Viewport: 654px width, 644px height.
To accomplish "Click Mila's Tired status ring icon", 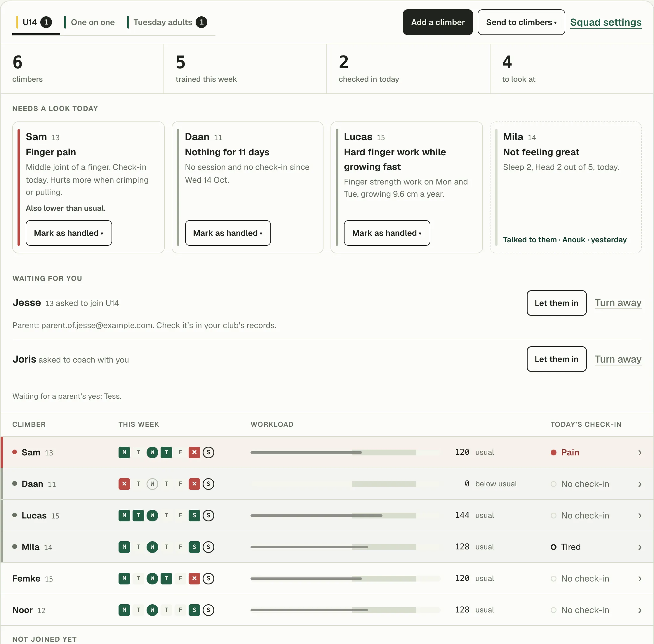I will pyautogui.click(x=554, y=547).
